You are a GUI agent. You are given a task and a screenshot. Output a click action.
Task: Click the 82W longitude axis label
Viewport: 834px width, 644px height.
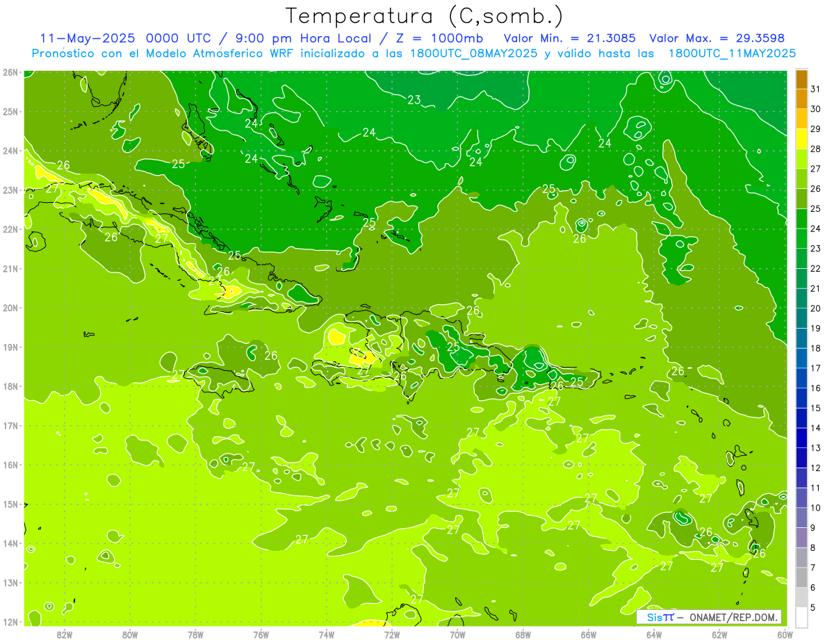click(x=65, y=634)
